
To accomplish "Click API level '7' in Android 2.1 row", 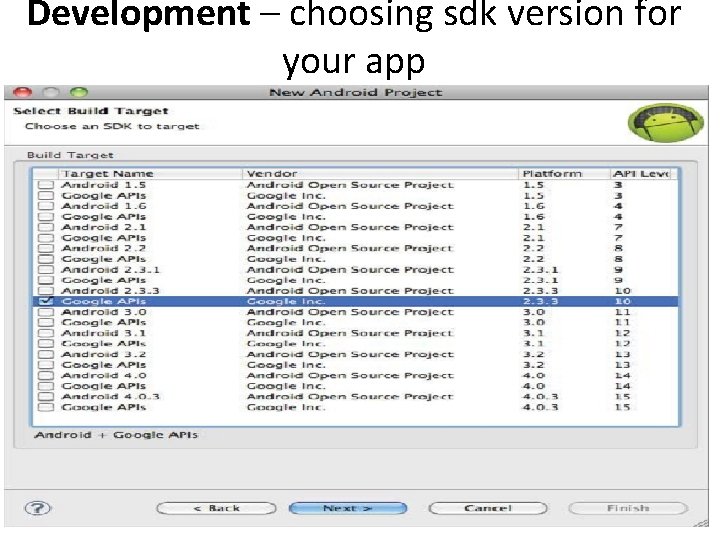I will point(618,227).
